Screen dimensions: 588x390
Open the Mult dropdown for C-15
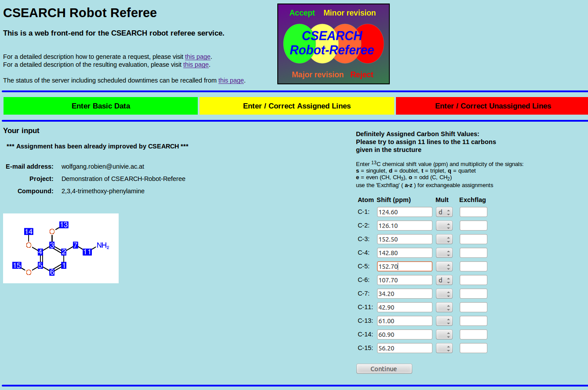[x=444, y=348]
